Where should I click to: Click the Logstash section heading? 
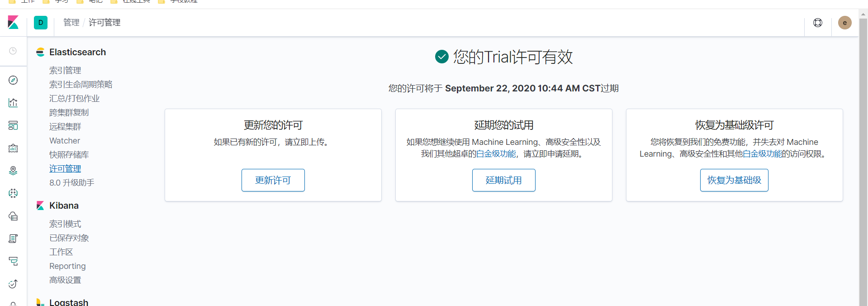point(69,302)
